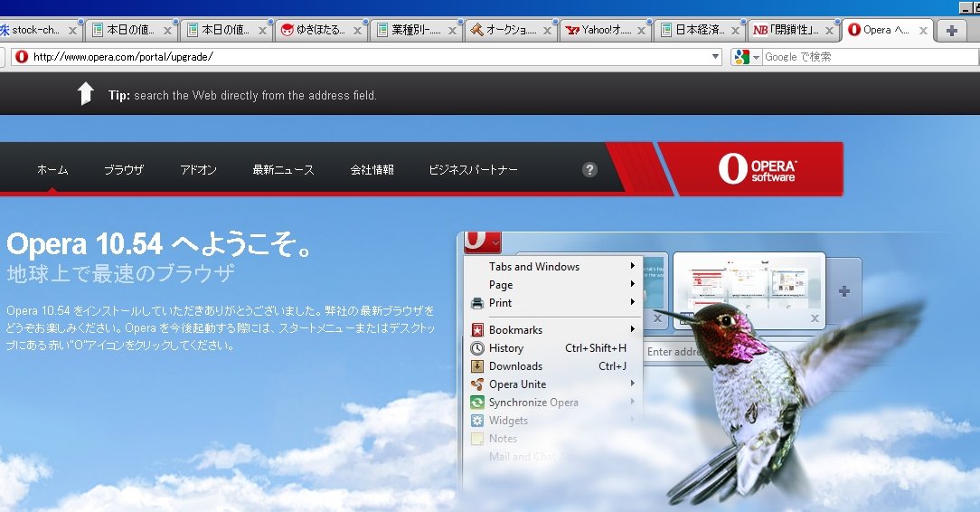This screenshot has width=980, height=512.
Task: Go to 最新ニュース page
Action: [283, 169]
